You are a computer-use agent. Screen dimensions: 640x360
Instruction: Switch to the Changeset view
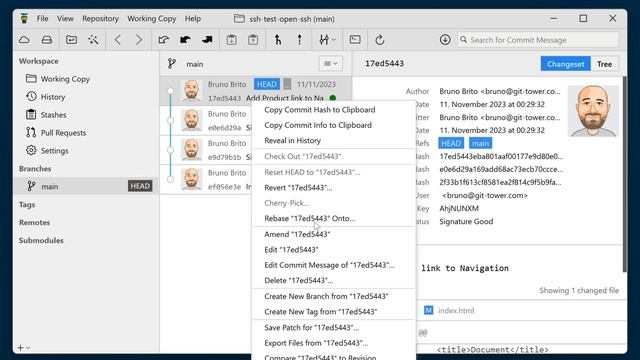[x=565, y=64]
